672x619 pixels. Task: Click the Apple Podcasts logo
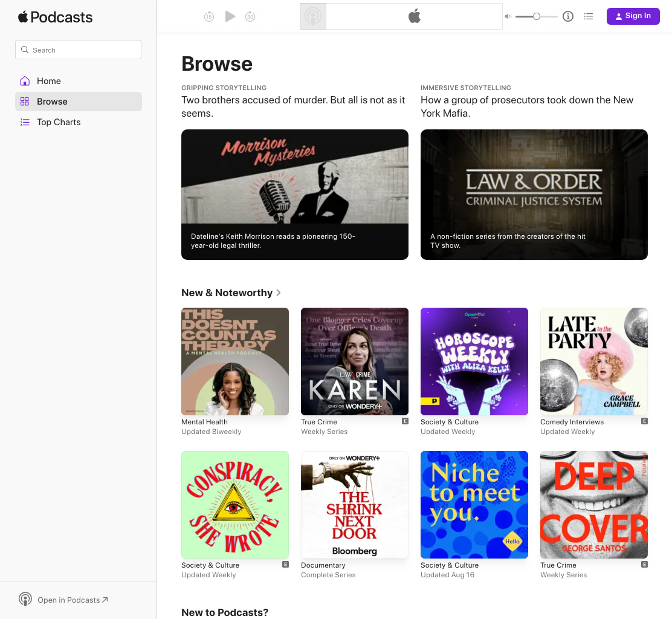[55, 17]
